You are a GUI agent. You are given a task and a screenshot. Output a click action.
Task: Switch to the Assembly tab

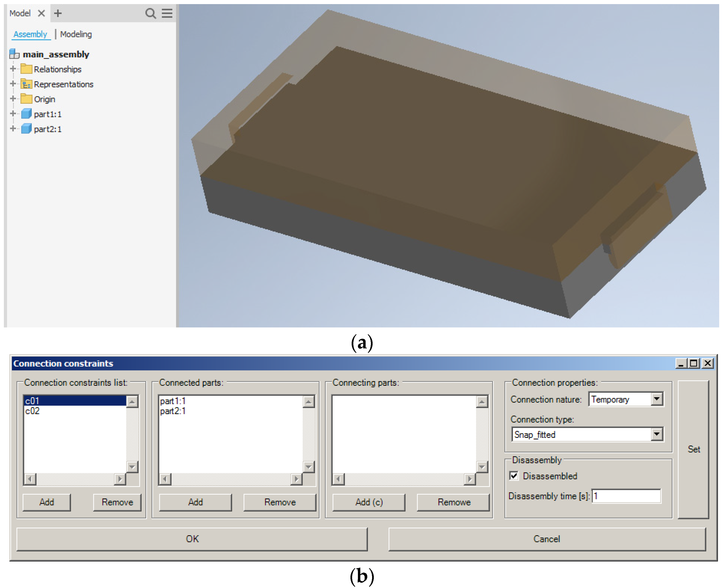30,34
